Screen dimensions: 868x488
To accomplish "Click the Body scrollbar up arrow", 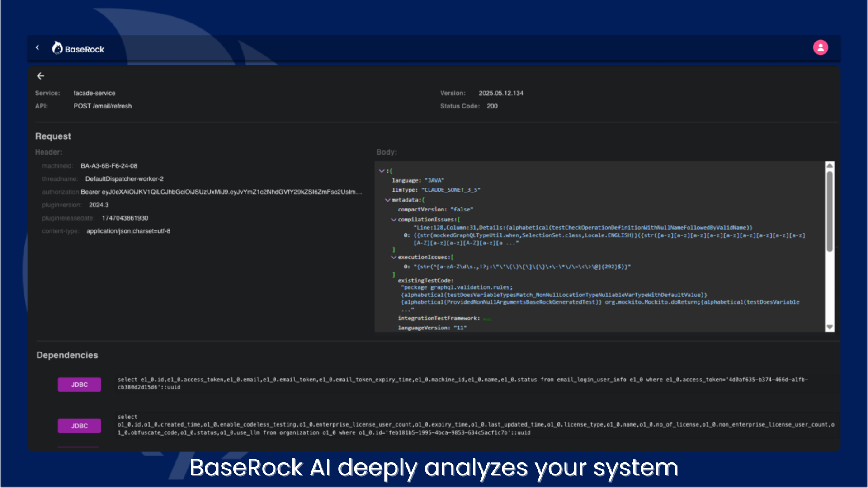I will pos(830,166).
